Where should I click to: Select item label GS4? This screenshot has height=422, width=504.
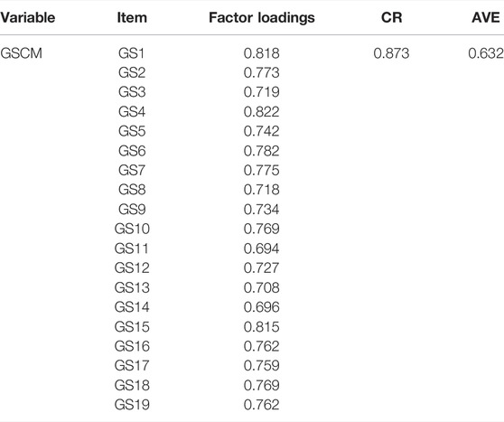point(132,112)
